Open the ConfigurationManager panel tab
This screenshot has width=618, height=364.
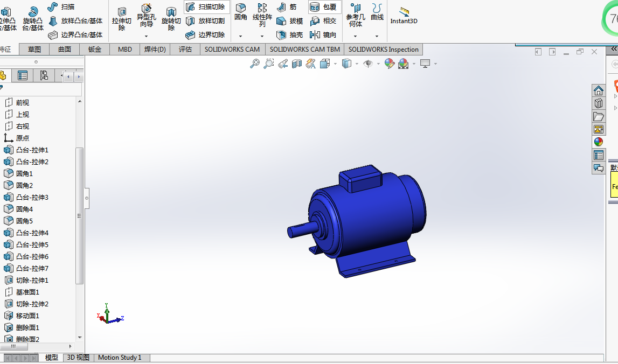pos(44,75)
